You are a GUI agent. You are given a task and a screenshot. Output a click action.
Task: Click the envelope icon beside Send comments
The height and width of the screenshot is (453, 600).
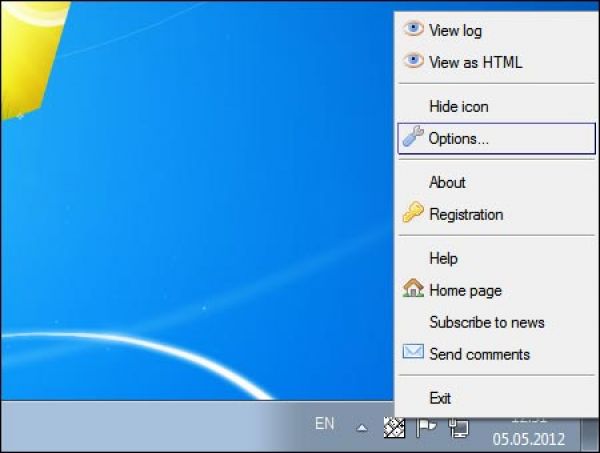(x=413, y=352)
